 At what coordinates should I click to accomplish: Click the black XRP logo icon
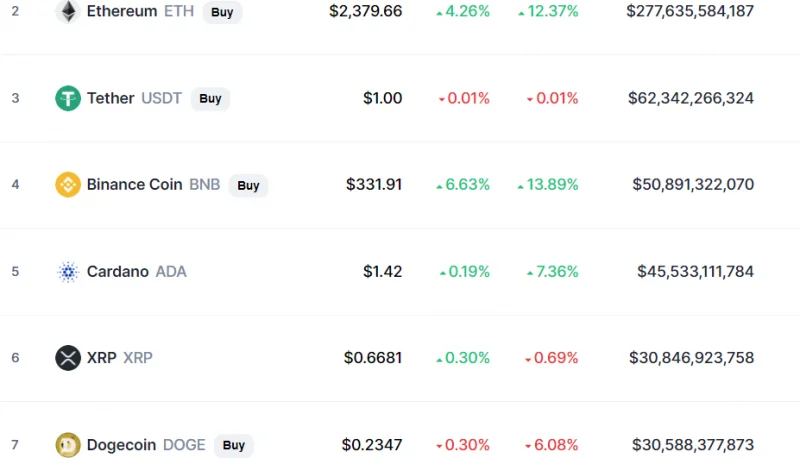(x=68, y=358)
